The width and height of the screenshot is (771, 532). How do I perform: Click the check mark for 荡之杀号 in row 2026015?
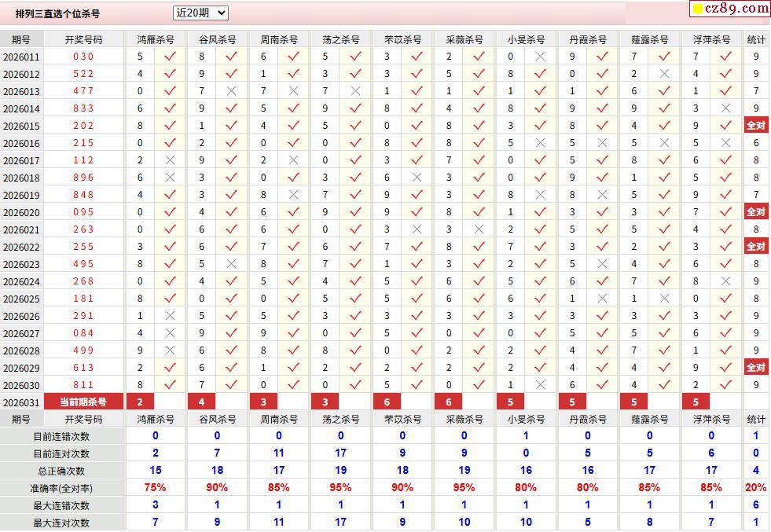click(355, 126)
